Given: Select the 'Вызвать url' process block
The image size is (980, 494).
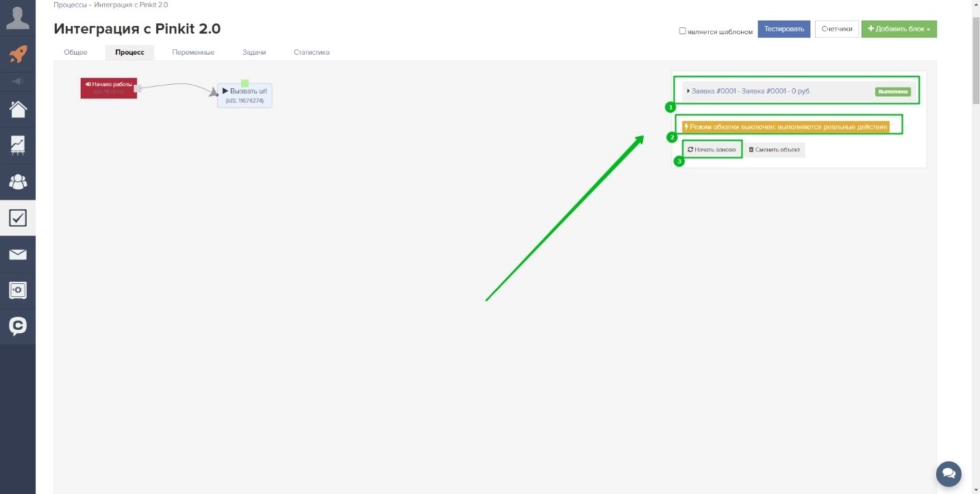Looking at the screenshot, I should (x=244, y=95).
